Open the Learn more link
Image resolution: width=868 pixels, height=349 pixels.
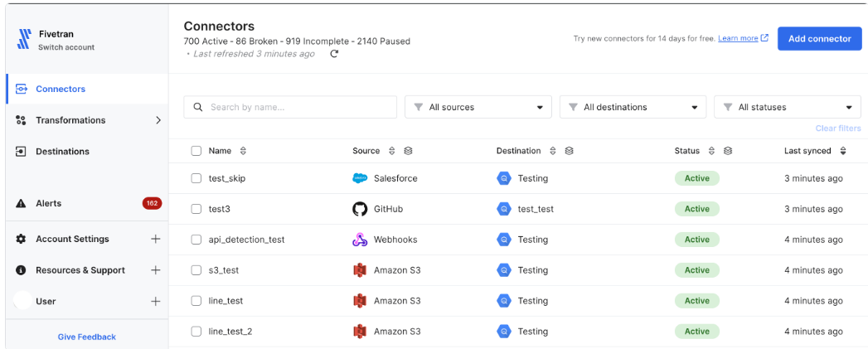pos(738,38)
